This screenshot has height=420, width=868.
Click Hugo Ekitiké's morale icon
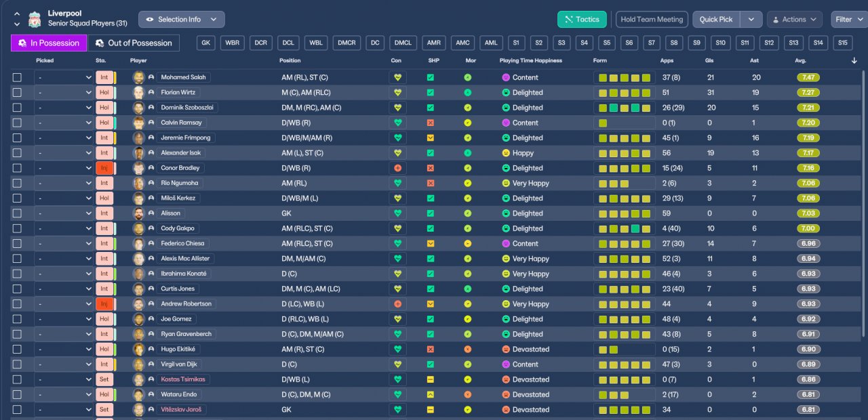click(x=468, y=350)
